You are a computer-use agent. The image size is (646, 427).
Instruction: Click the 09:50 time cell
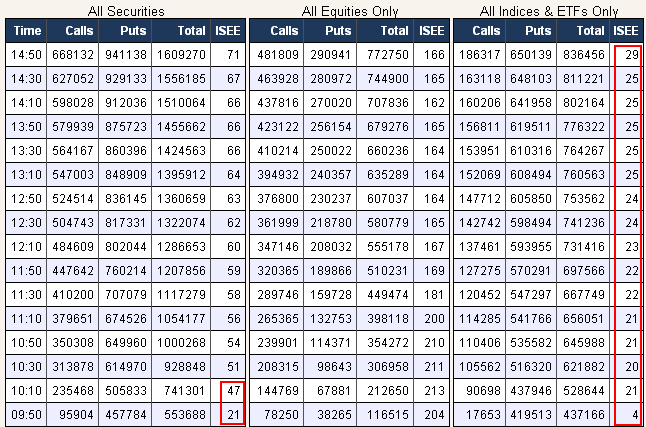click(26, 414)
